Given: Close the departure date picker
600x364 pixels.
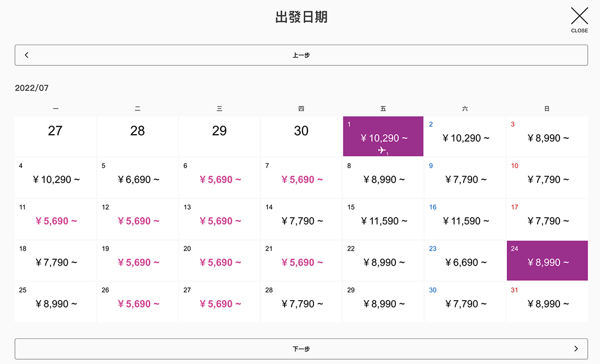Looking at the screenshot, I should 579,19.
